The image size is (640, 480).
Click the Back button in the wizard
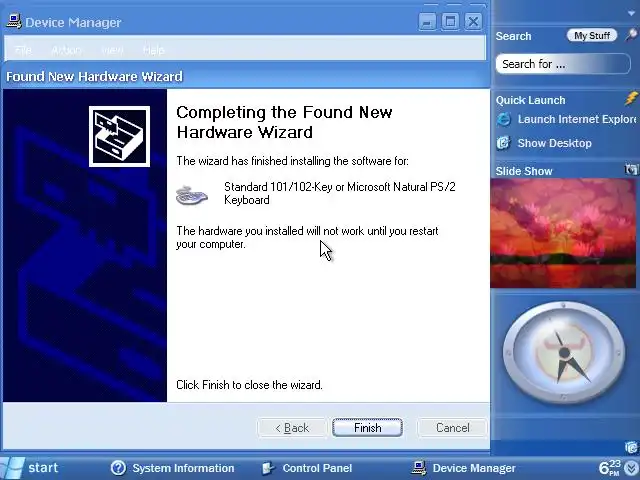pyautogui.click(x=292, y=427)
